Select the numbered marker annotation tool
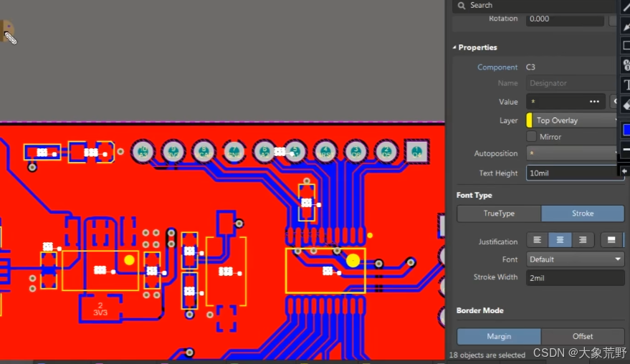 tap(626, 64)
